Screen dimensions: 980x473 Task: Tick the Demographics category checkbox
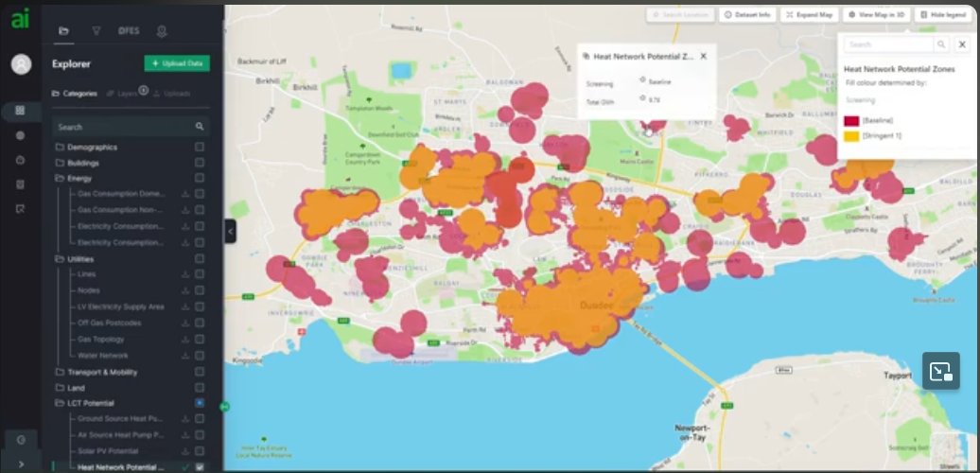pyautogui.click(x=200, y=148)
